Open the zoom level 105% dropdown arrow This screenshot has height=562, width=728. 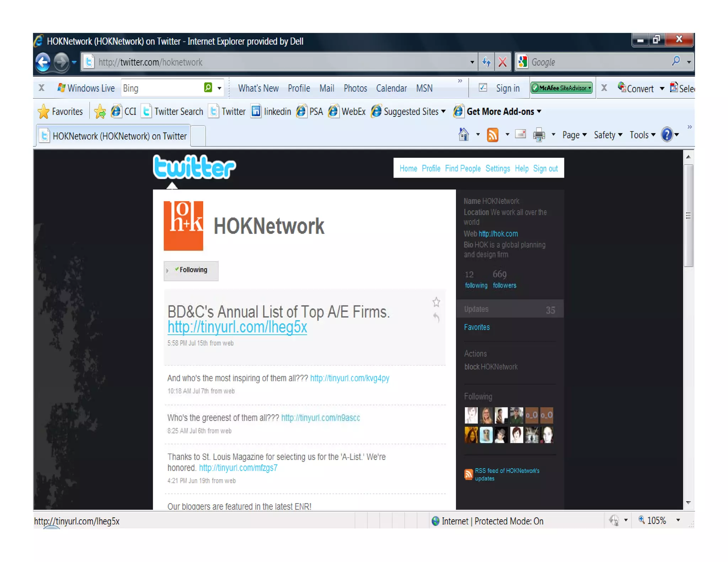coord(678,520)
